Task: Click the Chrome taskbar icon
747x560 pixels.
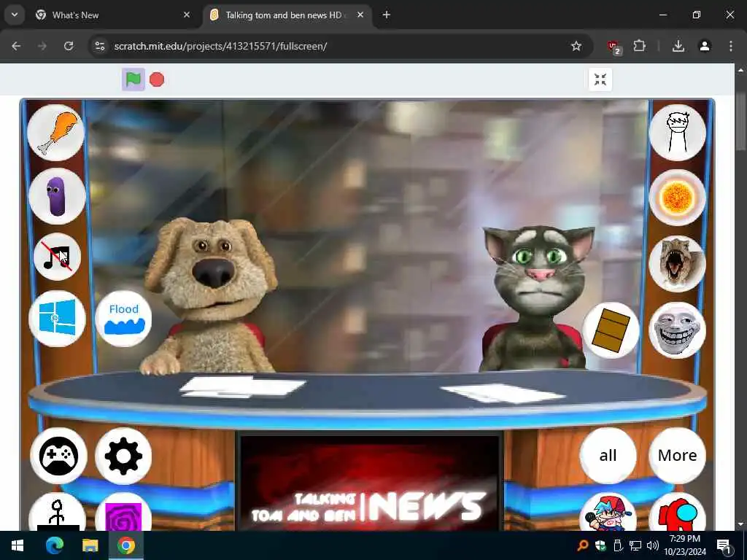Action: tap(126, 545)
